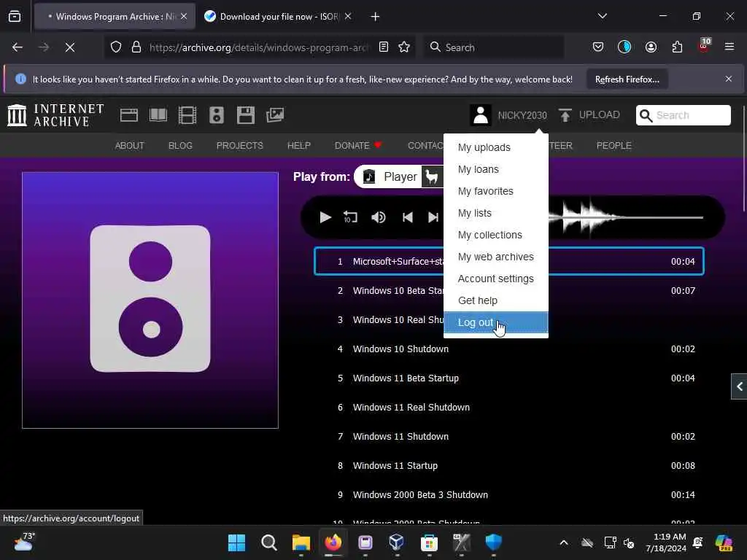This screenshot has height=560, width=747.
Task: Open the Texts book icon
Action: pyautogui.click(x=158, y=115)
